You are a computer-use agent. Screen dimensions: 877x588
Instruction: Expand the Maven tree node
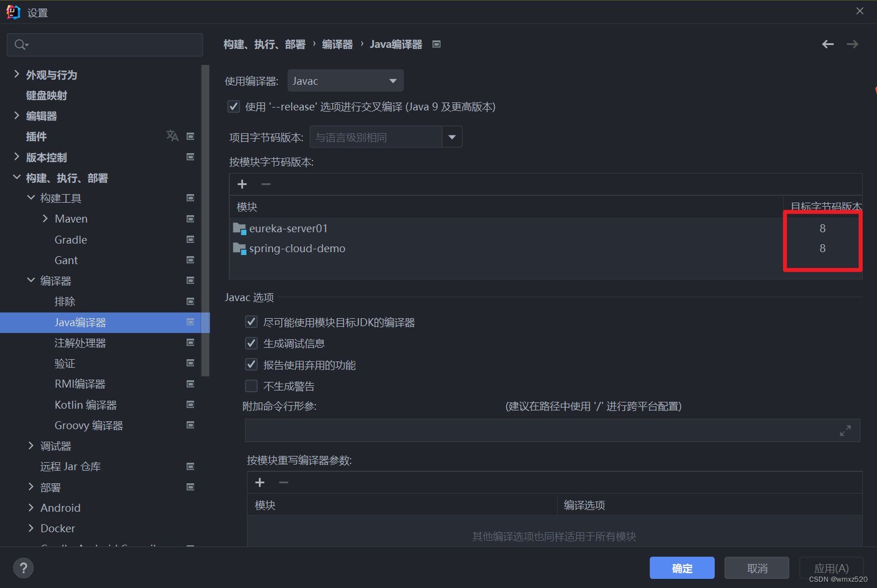(x=45, y=219)
